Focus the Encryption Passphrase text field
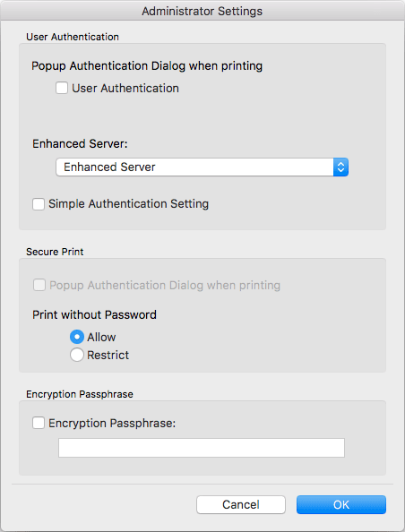Viewport: 405px width, 532px height. tap(202, 448)
